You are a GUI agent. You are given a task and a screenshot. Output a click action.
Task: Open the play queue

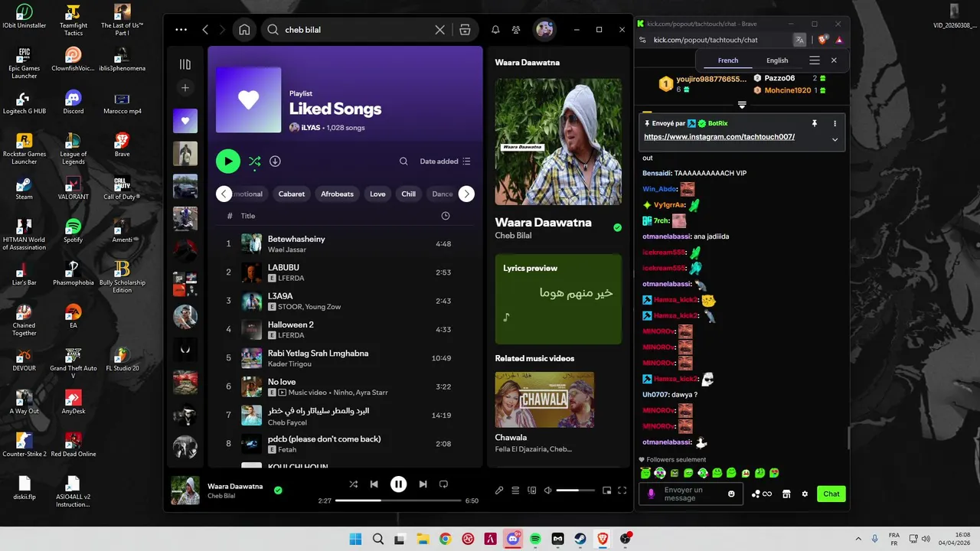click(515, 491)
